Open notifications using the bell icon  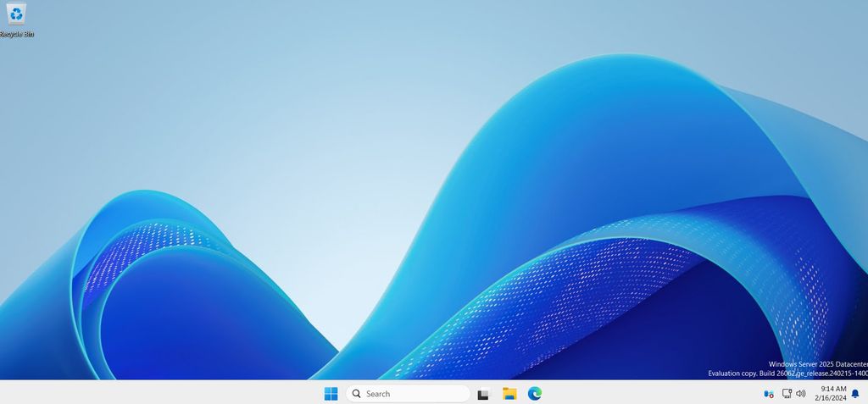[x=855, y=394]
